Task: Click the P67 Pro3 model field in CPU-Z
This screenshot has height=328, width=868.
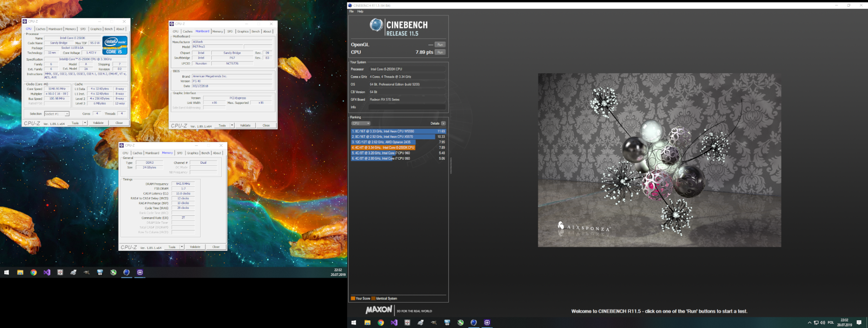Action: click(x=218, y=47)
